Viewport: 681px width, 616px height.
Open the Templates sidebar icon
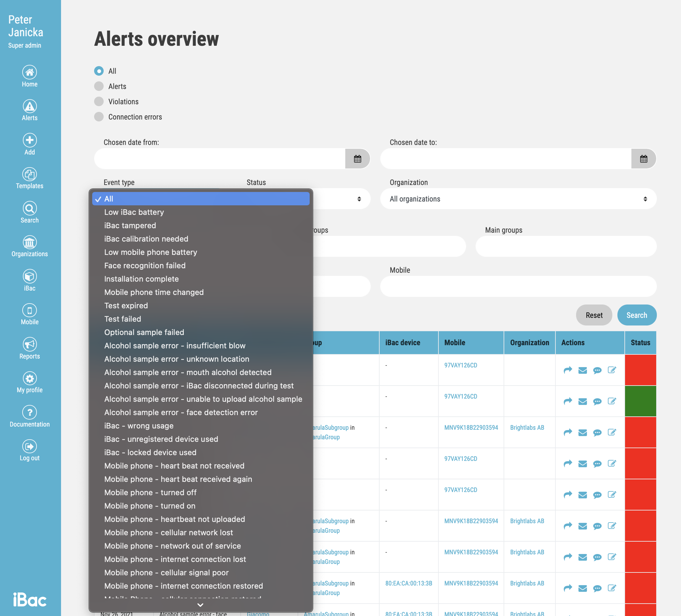(29, 174)
